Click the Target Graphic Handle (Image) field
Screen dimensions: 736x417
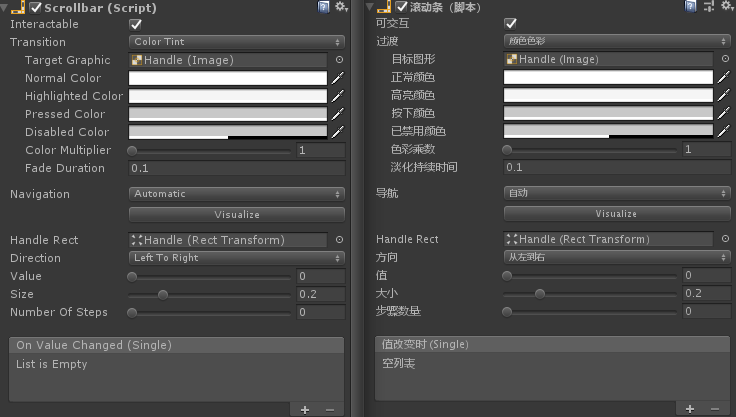pos(228,60)
